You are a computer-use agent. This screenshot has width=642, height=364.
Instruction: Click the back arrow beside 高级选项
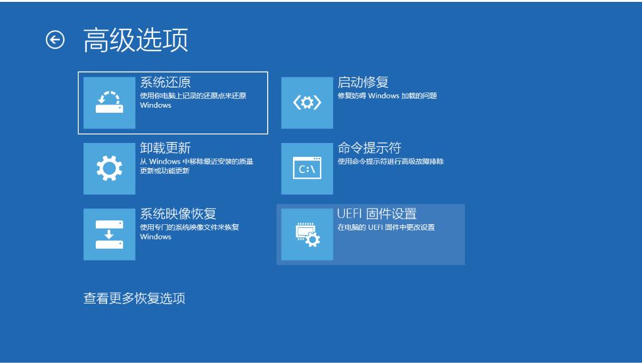pyautogui.click(x=56, y=39)
